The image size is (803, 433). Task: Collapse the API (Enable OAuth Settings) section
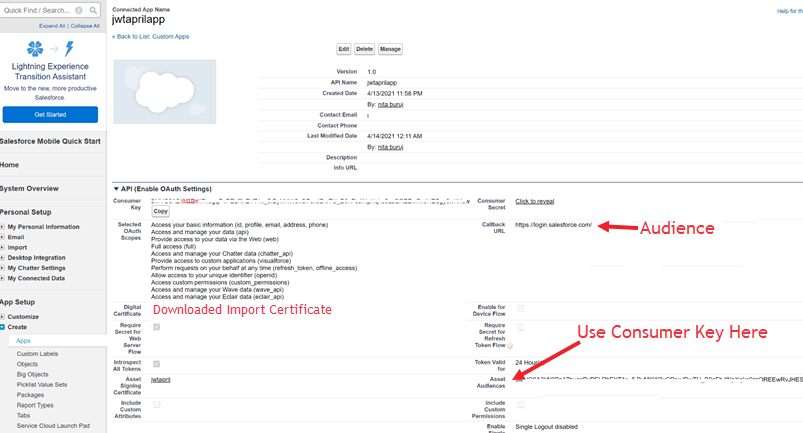tap(116, 189)
